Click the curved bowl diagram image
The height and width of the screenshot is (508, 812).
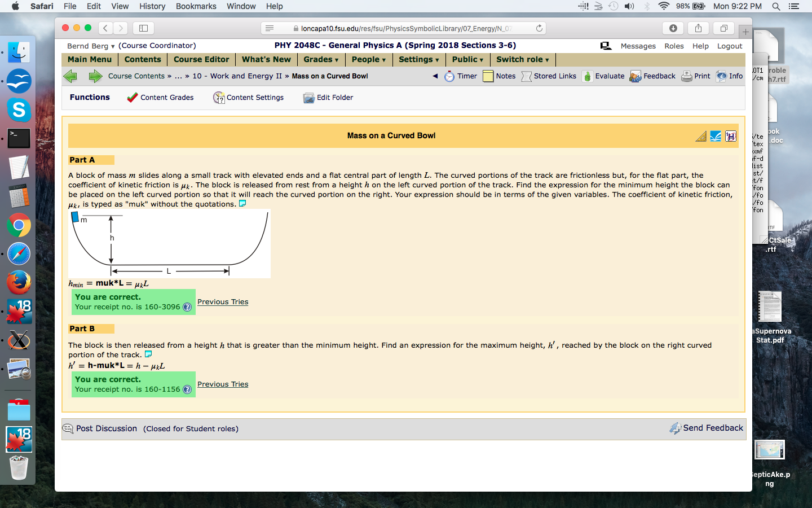click(169, 244)
